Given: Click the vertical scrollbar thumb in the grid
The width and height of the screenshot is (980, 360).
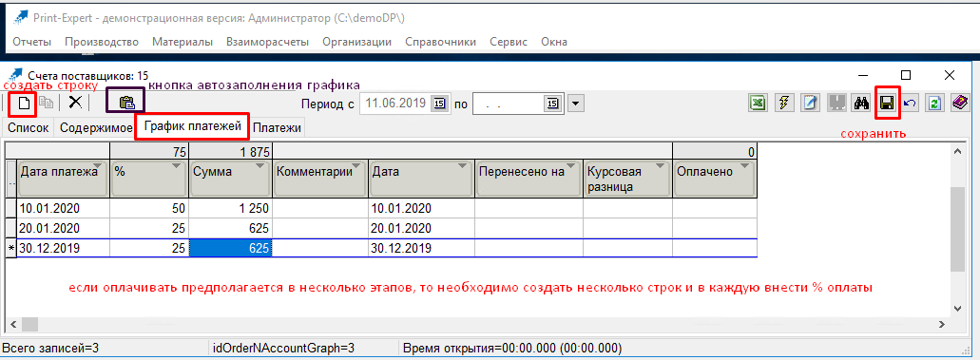Looking at the screenshot, I should click(x=957, y=229).
